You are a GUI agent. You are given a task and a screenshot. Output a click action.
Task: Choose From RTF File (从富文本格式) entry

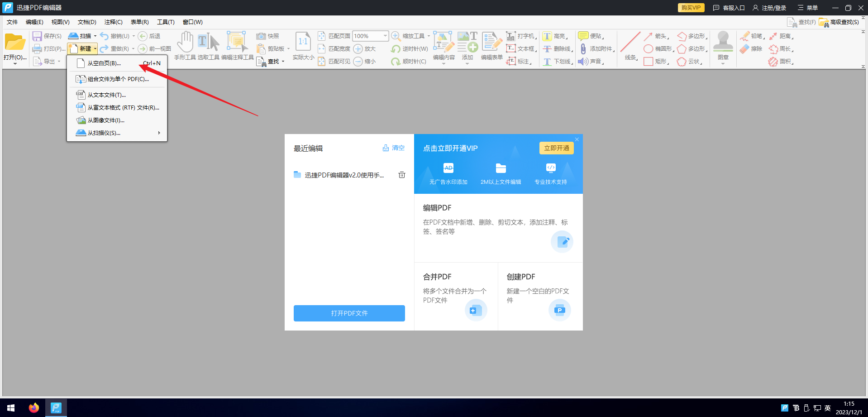117,108
